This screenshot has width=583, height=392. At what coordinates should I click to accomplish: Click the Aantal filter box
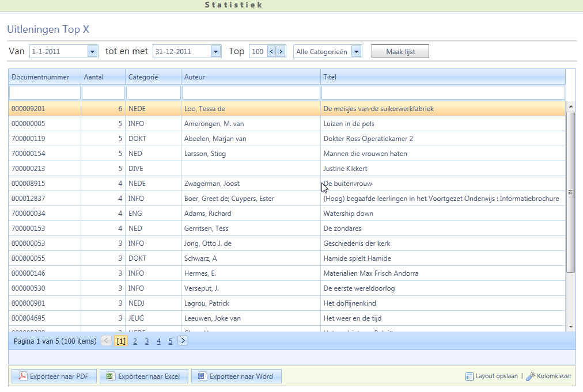coord(103,93)
